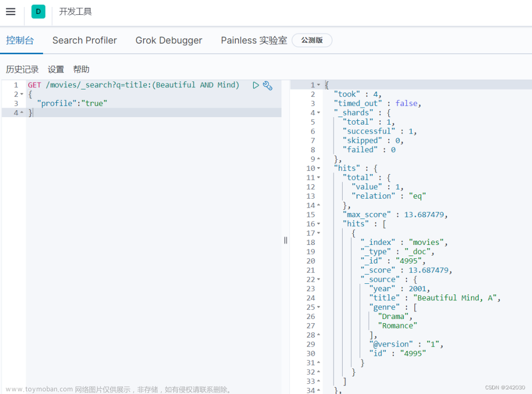532x394 pixels.
Task: Collapse the _source object at line 22
Action: [319, 279]
